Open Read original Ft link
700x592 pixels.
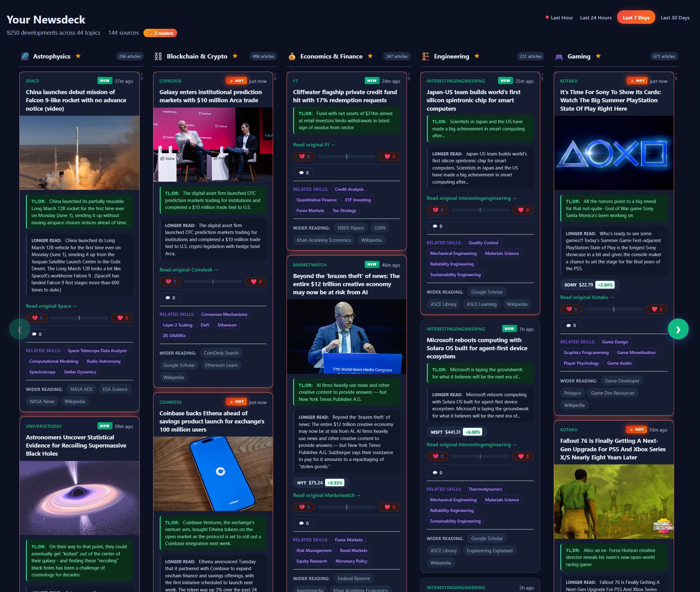pyautogui.click(x=314, y=145)
